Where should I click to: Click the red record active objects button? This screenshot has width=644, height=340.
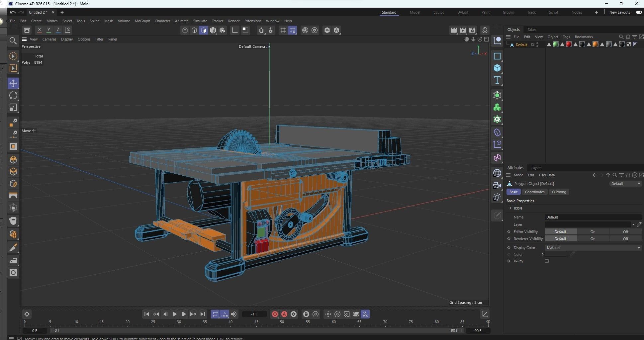click(x=275, y=314)
